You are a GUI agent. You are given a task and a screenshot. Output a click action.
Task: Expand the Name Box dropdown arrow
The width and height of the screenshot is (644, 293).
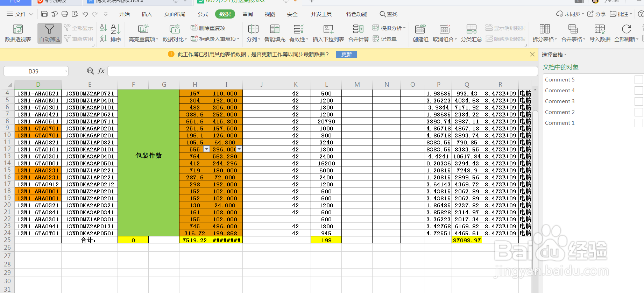pyautogui.click(x=66, y=71)
